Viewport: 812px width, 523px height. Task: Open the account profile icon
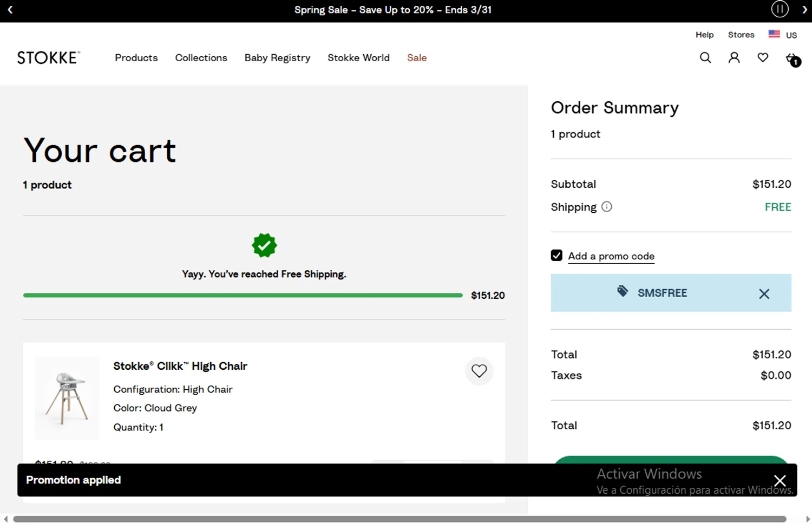[734, 57]
